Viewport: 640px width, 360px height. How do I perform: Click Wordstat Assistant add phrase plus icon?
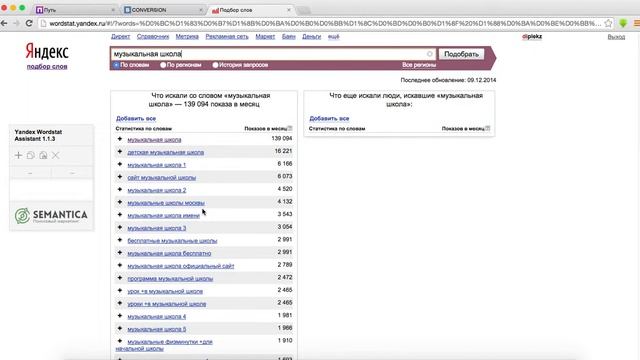click(18, 156)
